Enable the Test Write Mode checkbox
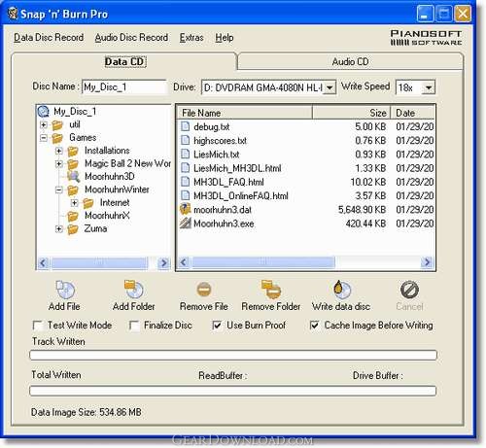 38,326
